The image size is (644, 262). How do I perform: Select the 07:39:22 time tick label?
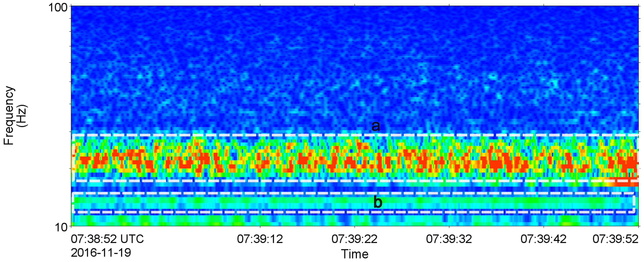[354, 239]
